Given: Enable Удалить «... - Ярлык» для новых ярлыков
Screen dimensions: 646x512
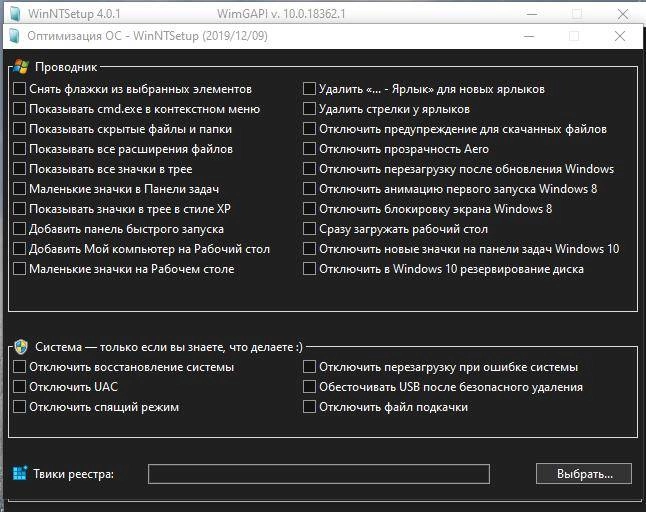Looking at the screenshot, I should pos(309,89).
